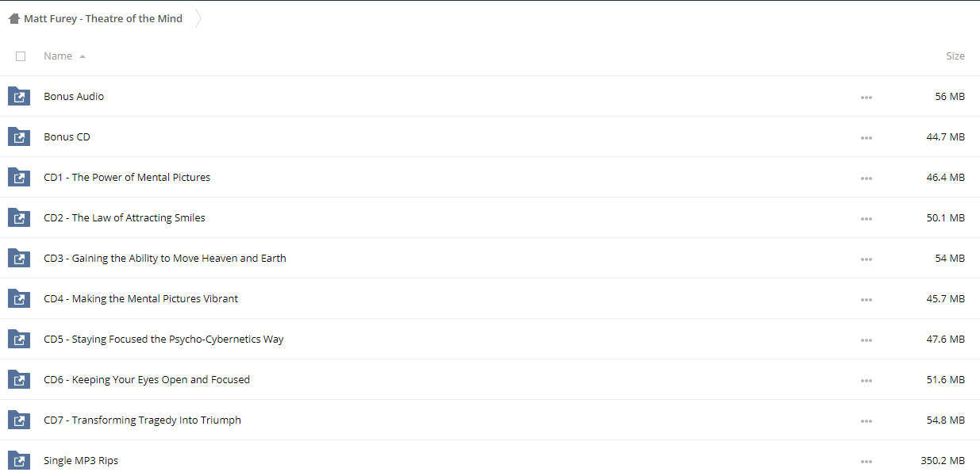Open the Matt Furey - Theatre of the Mind breadcrumb
980x476 pixels.
pyautogui.click(x=103, y=18)
